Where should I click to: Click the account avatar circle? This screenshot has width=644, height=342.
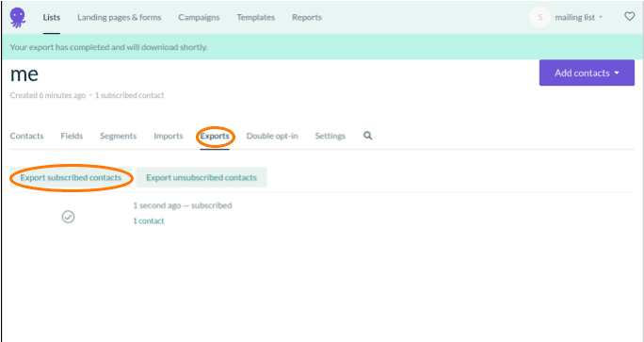540,17
